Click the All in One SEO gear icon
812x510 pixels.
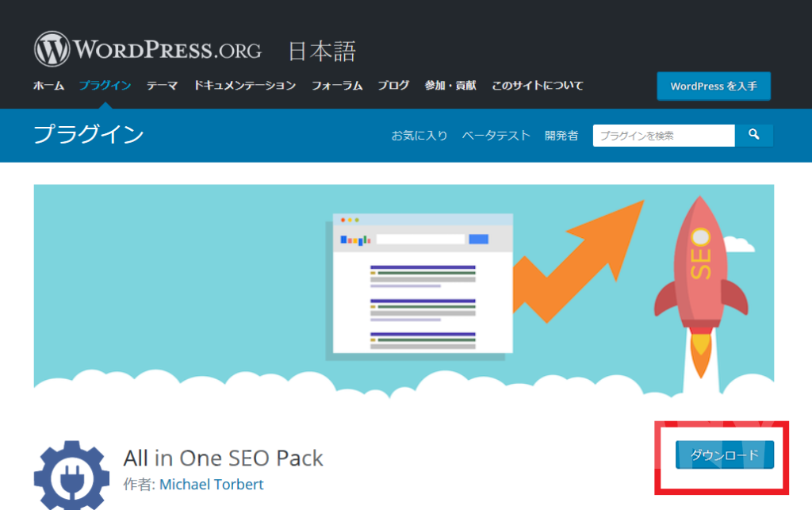click(x=71, y=476)
